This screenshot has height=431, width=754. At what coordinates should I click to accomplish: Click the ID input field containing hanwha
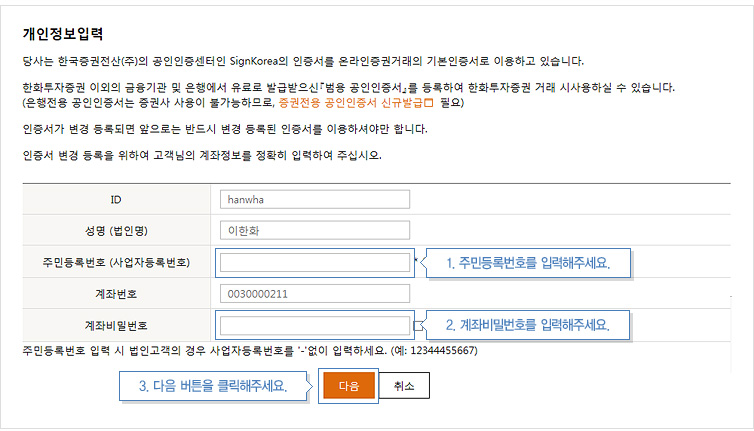coord(314,199)
